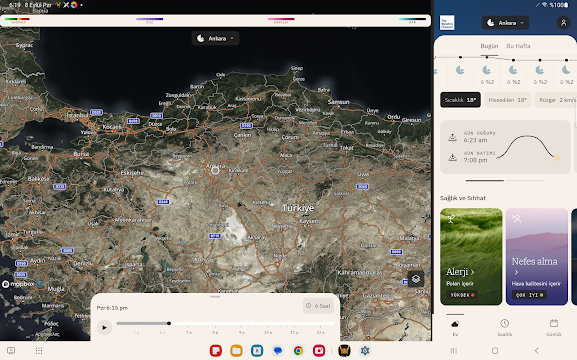Open the red camera app in taskbar
Screen dimensions: 577x360
(319, 351)
